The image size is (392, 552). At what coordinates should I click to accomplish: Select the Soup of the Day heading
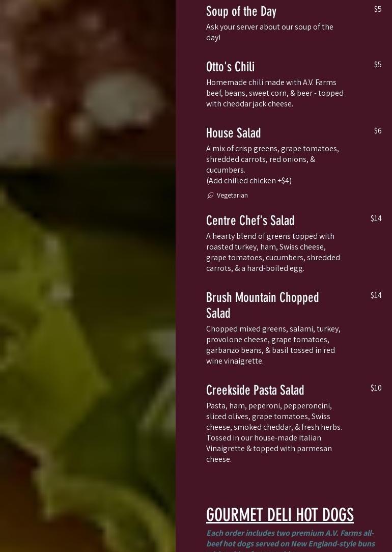tap(241, 11)
